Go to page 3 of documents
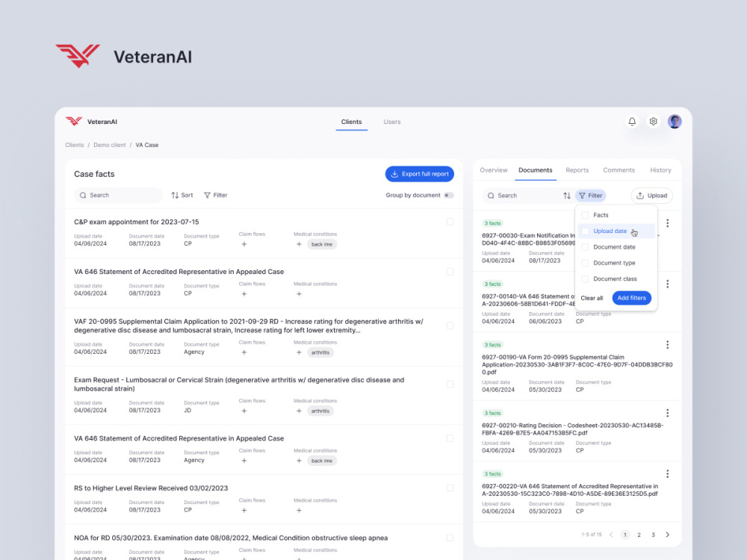 pos(653,535)
